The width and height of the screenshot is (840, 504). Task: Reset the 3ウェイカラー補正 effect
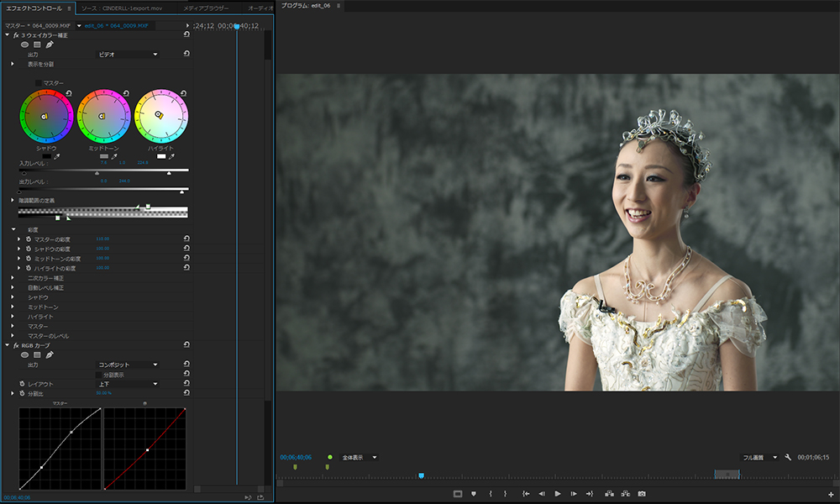point(186,34)
